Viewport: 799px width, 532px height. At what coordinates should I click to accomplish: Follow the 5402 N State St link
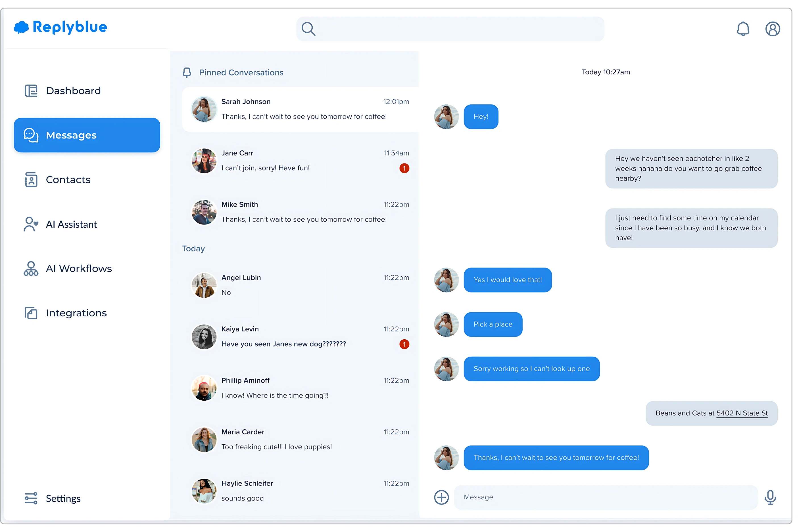[x=742, y=413]
